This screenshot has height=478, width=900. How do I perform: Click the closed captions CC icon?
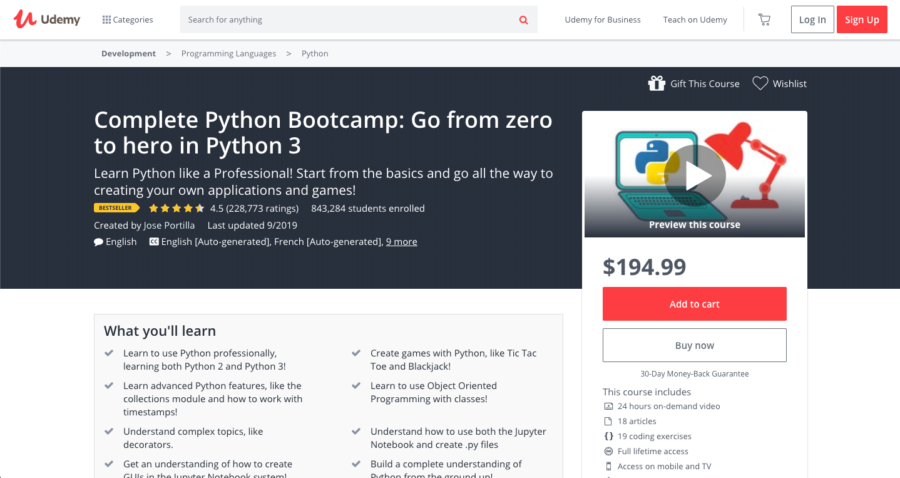154,242
